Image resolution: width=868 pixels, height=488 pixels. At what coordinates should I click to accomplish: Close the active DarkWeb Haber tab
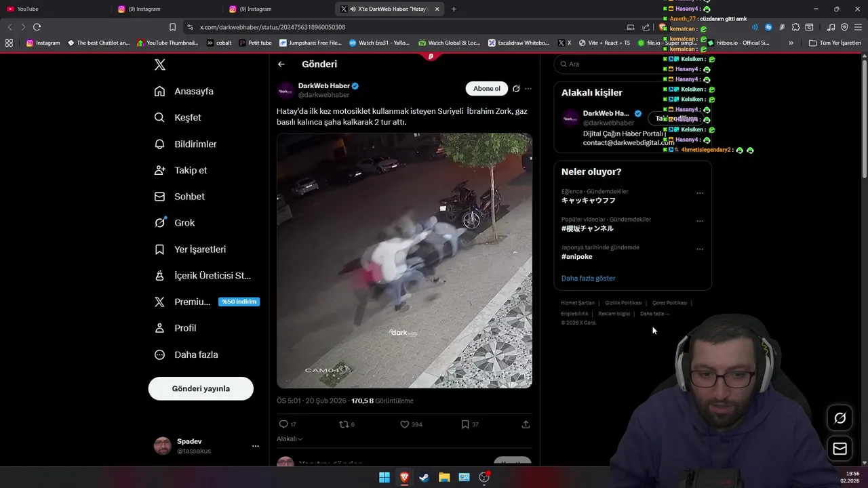click(x=437, y=9)
